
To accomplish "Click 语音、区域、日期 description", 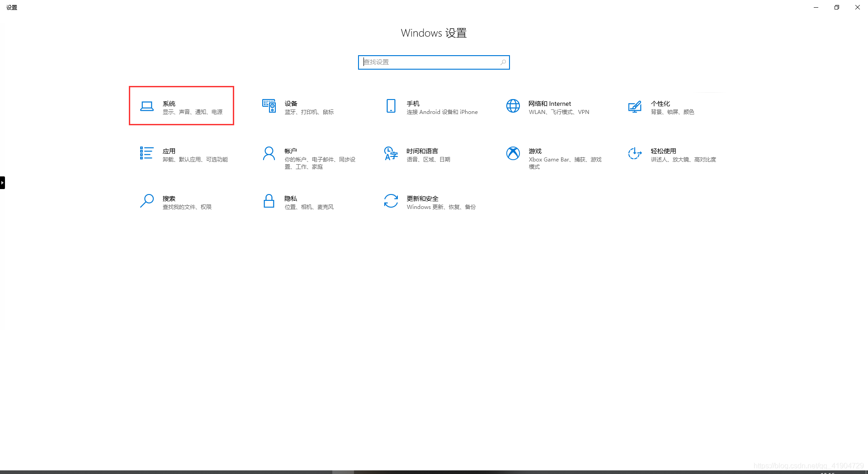I will click(x=429, y=160).
